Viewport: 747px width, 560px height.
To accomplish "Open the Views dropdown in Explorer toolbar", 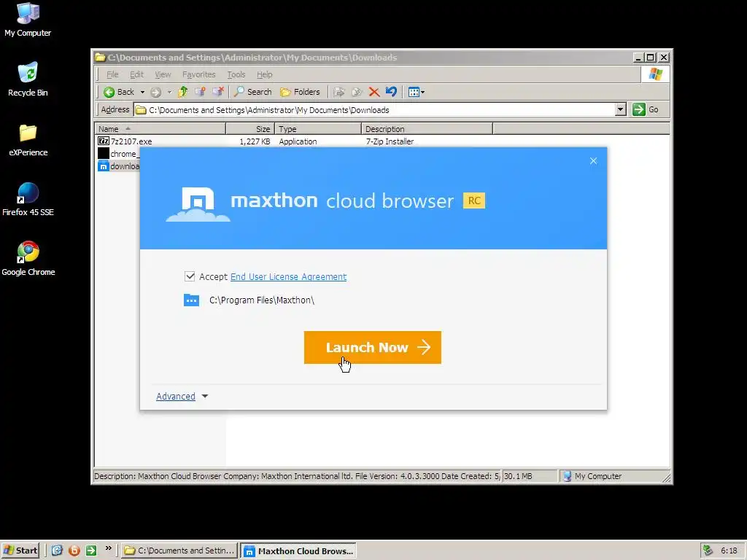I will pos(416,92).
